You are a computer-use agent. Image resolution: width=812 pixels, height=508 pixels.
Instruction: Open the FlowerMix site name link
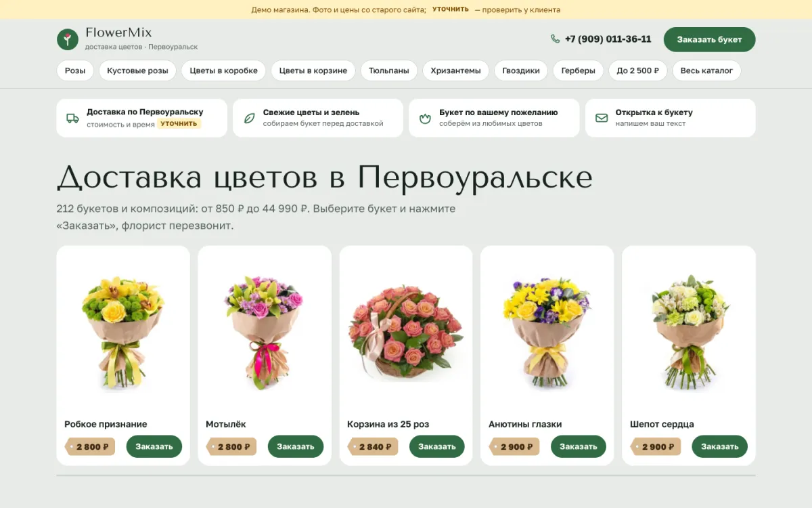click(118, 33)
